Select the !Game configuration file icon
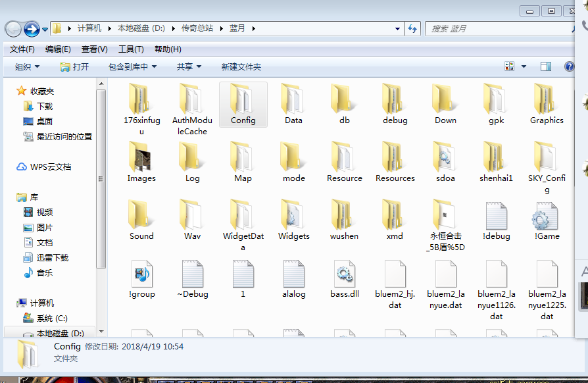Screen dimensions: 588x383 547,216
